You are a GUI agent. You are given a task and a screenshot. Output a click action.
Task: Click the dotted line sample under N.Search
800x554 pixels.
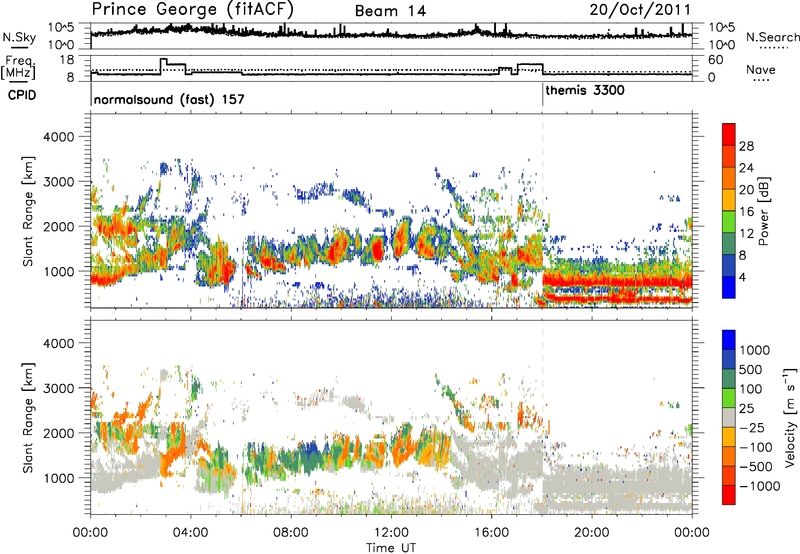point(773,48)
